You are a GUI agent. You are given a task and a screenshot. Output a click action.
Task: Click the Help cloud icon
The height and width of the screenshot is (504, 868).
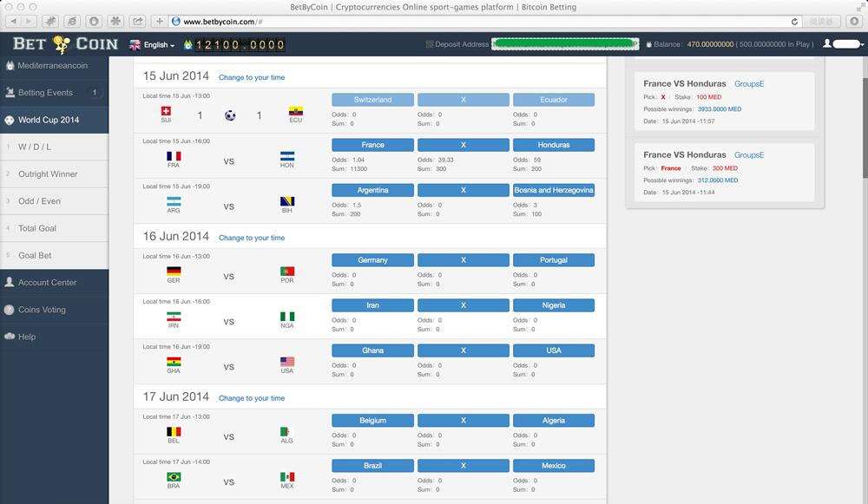[10, 337]
